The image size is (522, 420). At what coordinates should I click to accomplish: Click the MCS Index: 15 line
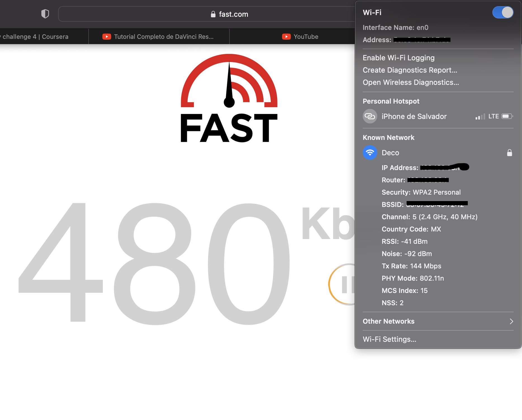click(405, 290)
